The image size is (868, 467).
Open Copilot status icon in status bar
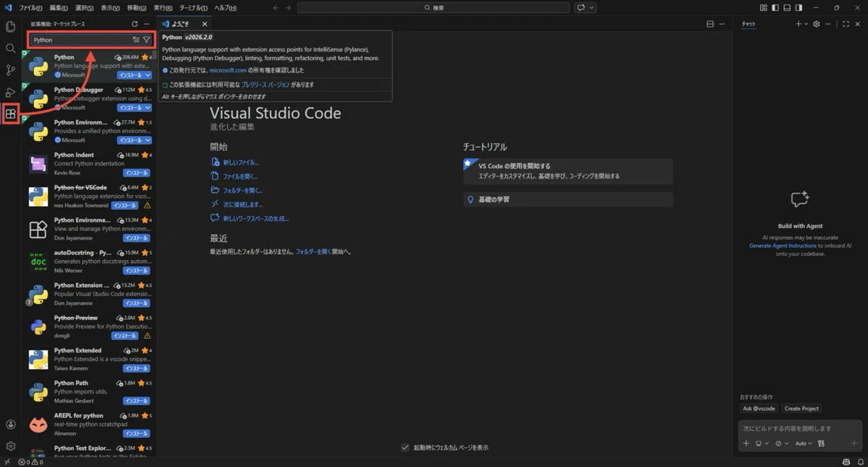click(x=846, y=461)
